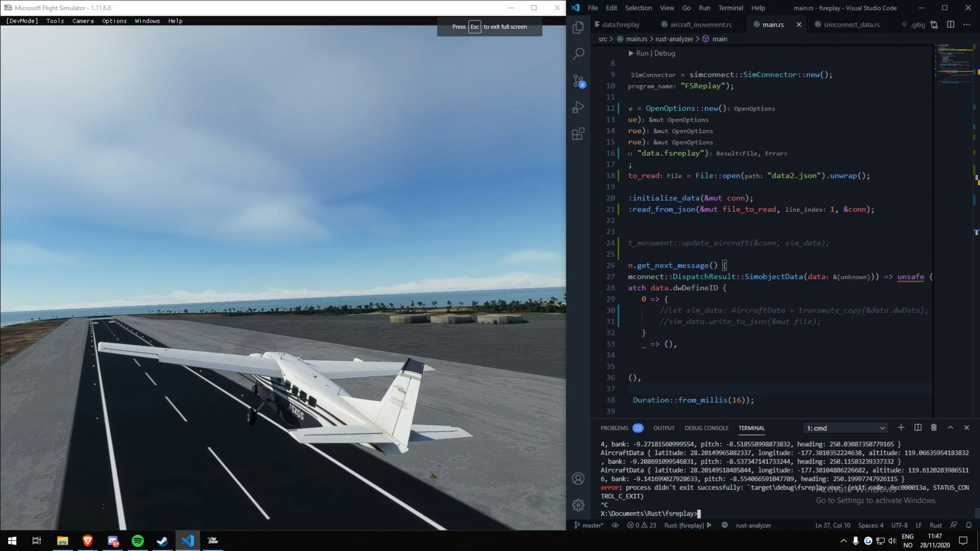Image resolution: width=980 pixels, height=551 pixels.
Task: Add a new terminal with plus icon
Action: click(x=901, y=427)
